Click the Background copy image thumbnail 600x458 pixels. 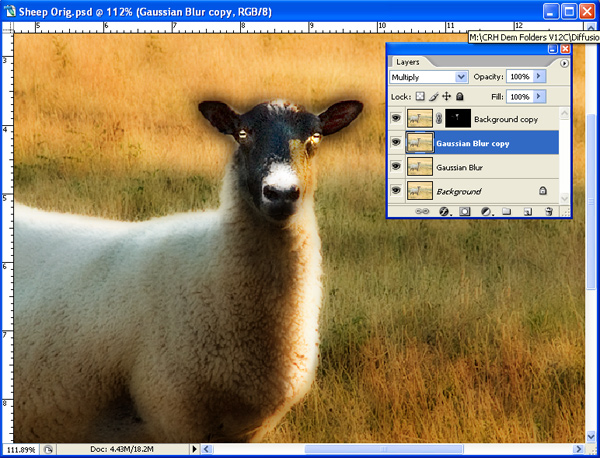click(420, 118)
